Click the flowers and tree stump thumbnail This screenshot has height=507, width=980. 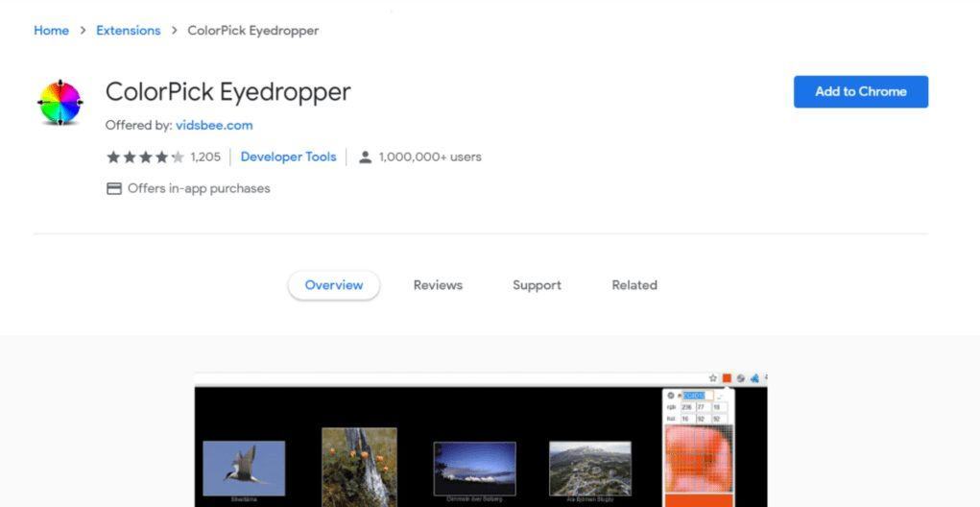[359, 467]
